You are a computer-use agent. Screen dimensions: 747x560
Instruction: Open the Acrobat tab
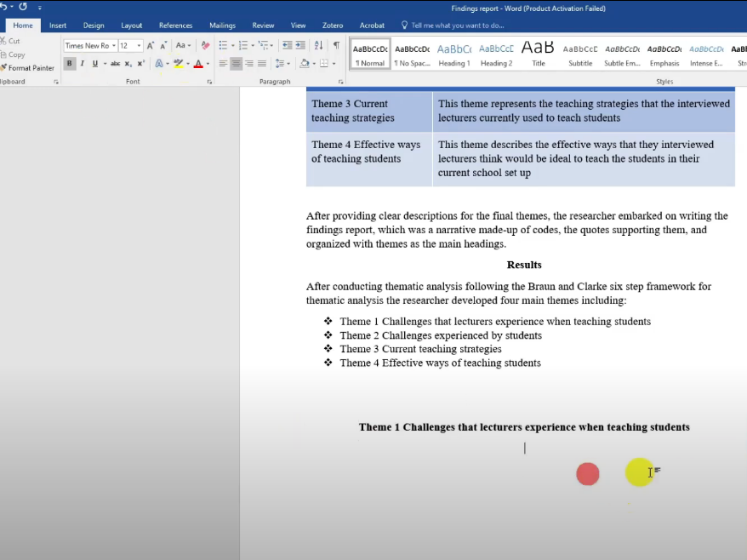[x=372, y=26]
